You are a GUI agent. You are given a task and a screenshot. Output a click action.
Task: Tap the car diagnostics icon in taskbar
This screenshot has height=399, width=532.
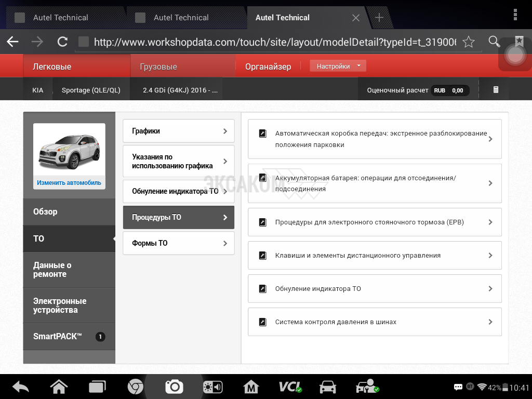tap(328, 387)
